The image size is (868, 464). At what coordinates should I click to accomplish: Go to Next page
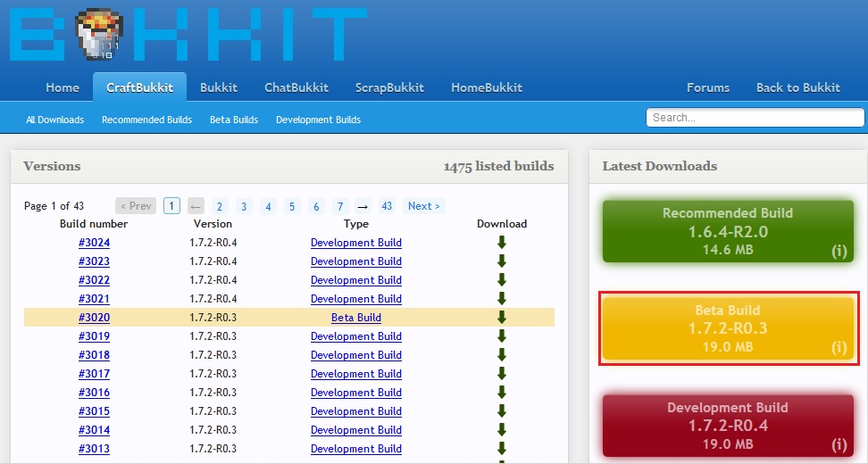(x=424, y=206)
